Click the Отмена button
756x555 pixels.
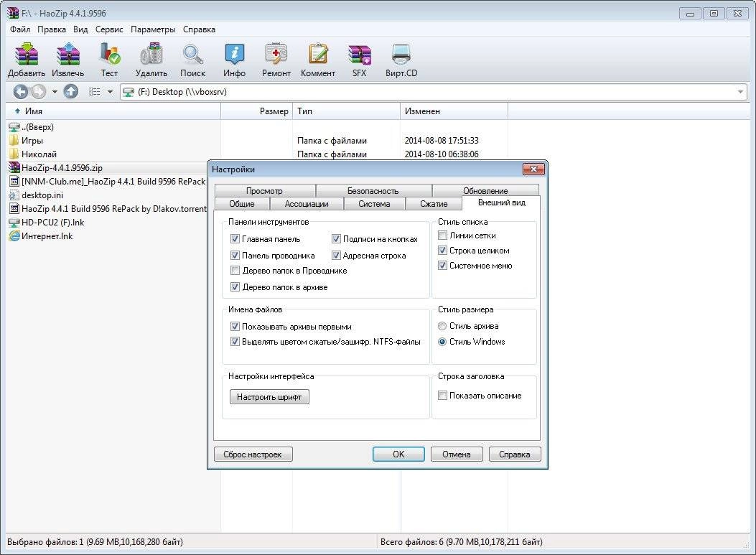(456, 454)
